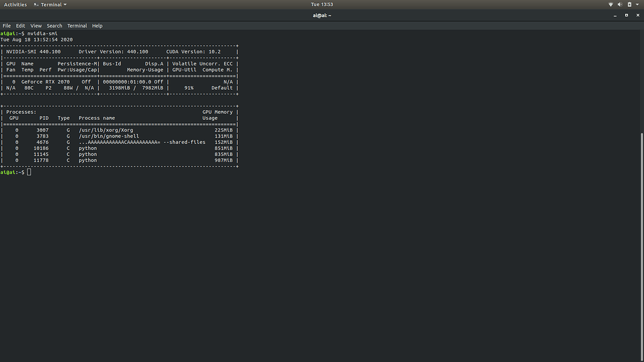
Task: Click the Wi-Fi network status icon
Action: point(611,4)
